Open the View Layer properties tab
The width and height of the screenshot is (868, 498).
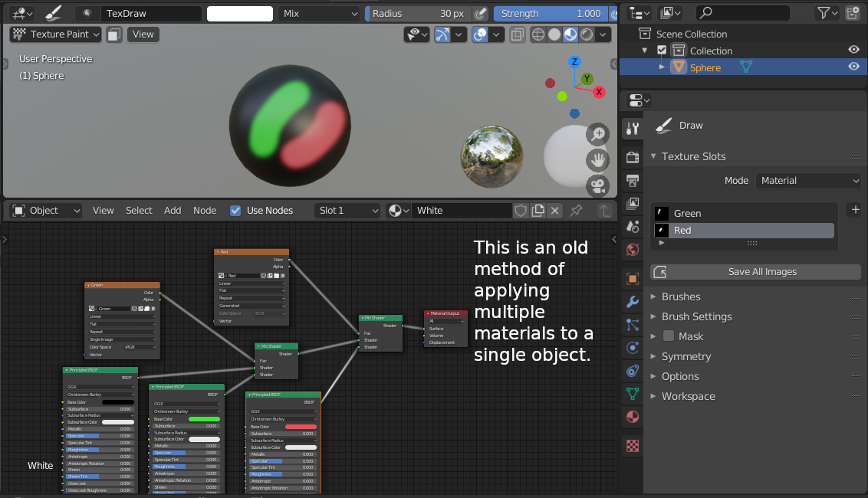(633, 204)
